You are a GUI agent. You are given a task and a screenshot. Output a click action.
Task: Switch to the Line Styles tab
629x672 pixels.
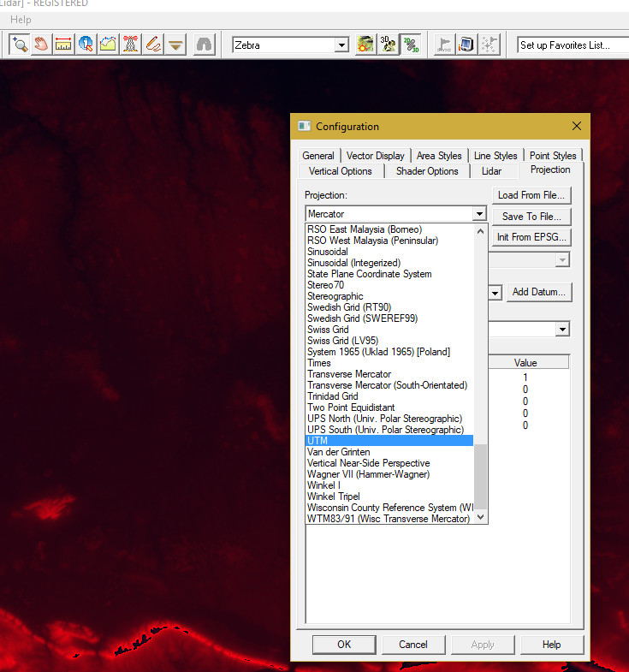[495, 156]
